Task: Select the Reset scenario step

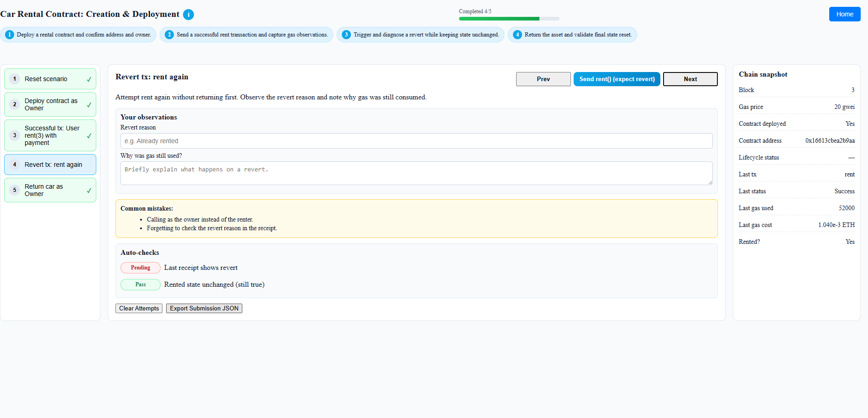Action: [x=50, y=79]
